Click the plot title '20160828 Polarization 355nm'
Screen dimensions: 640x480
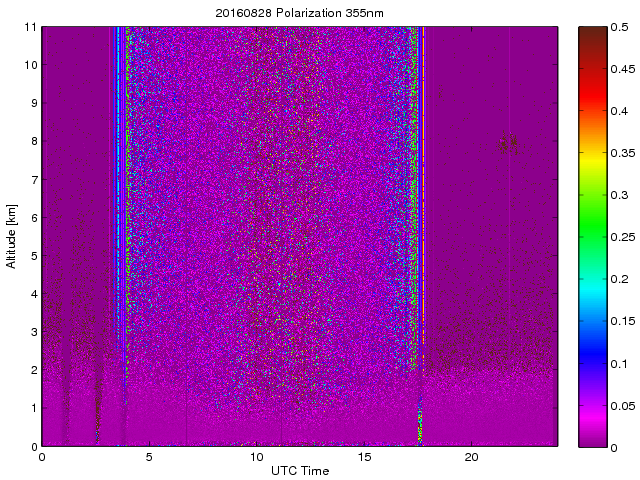click(x=299, y=13)
